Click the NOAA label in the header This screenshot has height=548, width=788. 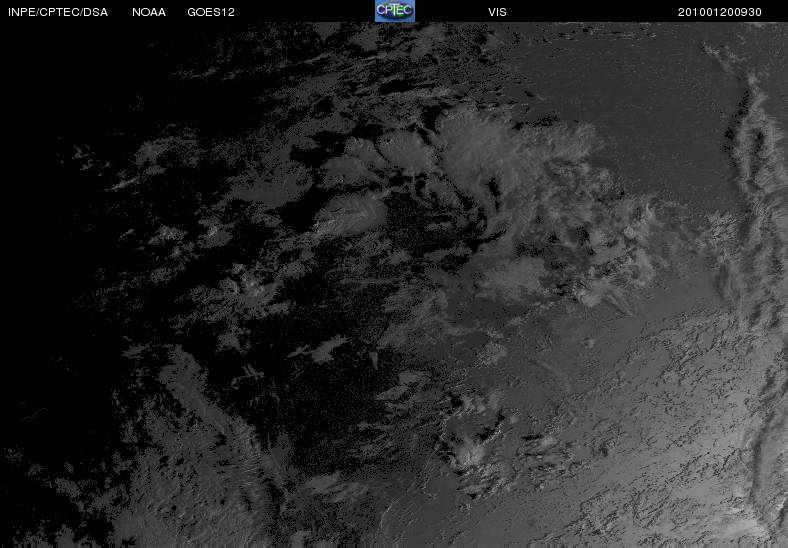point(149,12)
